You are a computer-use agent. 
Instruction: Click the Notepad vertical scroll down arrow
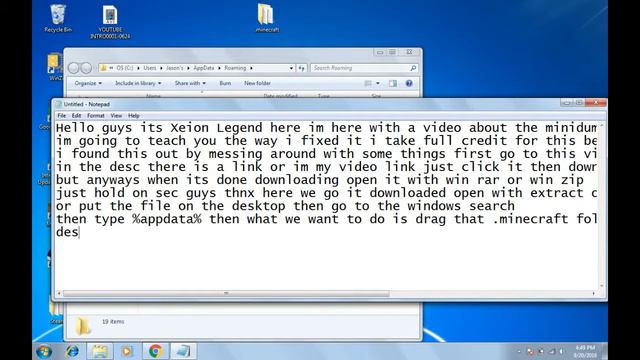(x=602, y=286)
